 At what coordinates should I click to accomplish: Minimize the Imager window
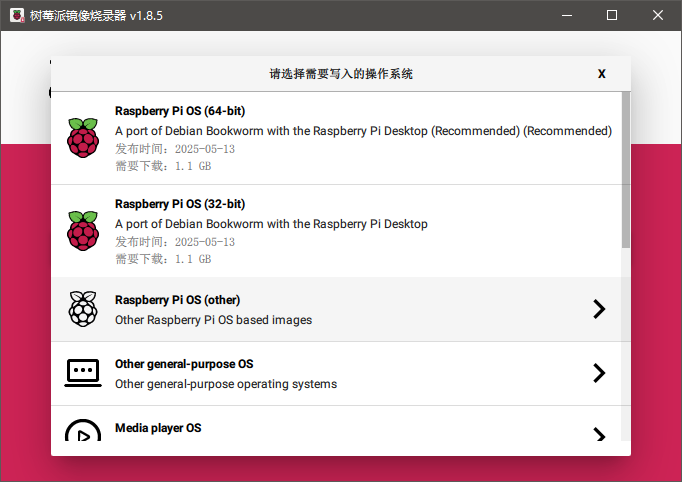coord(567,16)
